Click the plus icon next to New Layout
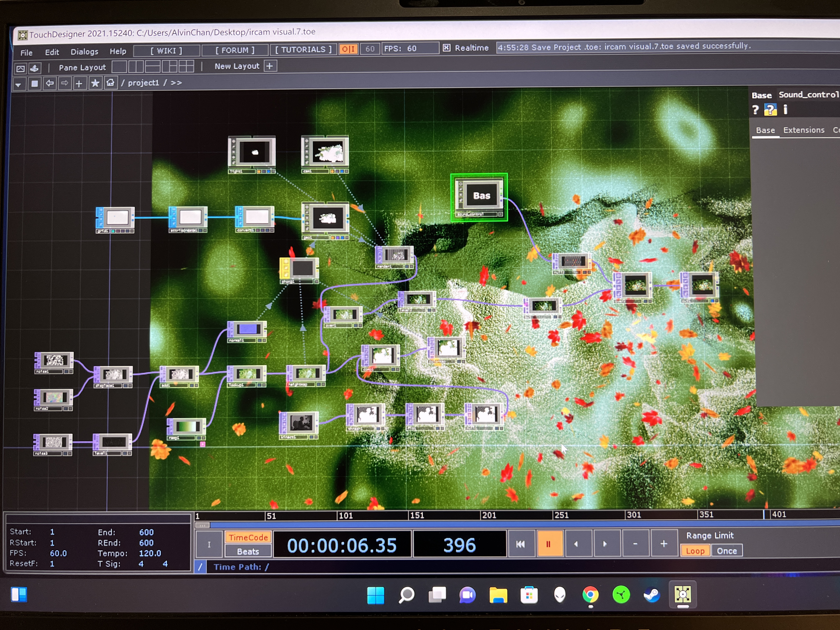The image size is (840, 630). tap(270, 66)
